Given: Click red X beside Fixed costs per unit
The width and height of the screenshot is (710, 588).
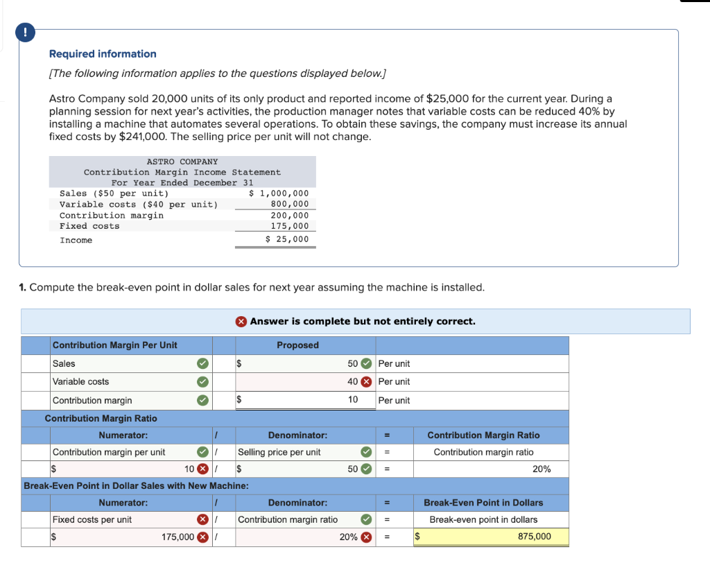Looking at the screenshot, I should (203, 519).
